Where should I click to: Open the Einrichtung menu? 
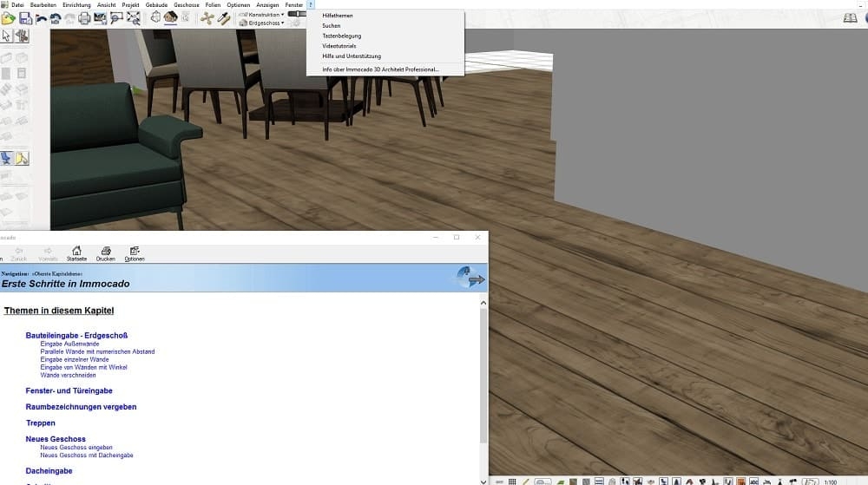pyautogui.click(x=76, y=5)
